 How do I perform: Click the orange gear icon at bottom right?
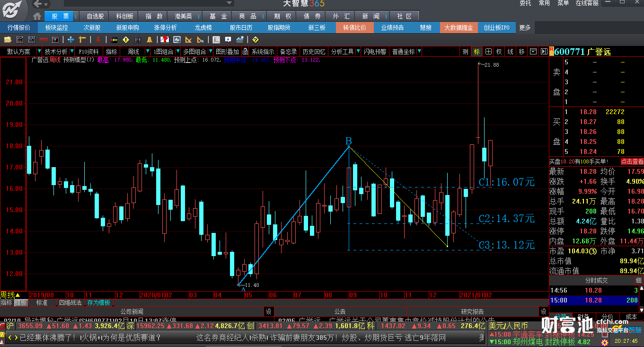point(604,342)
